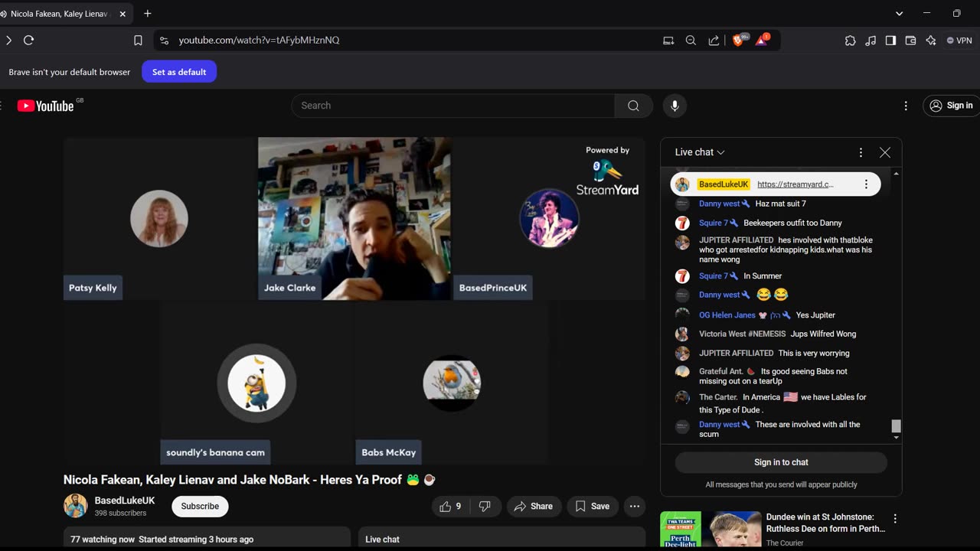
Task: Click the zoom magnifier icon in the address bar
Action: (691, 41)
